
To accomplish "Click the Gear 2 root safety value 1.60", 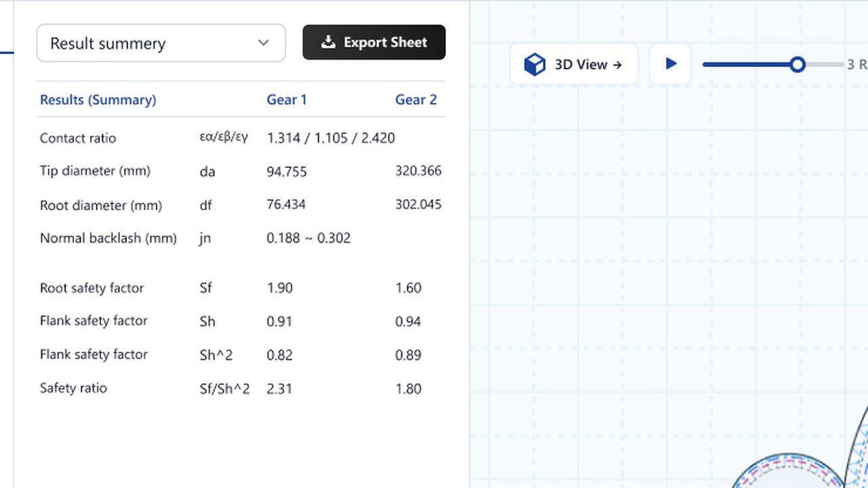I will pyautogui.click(x=408, y=288).
